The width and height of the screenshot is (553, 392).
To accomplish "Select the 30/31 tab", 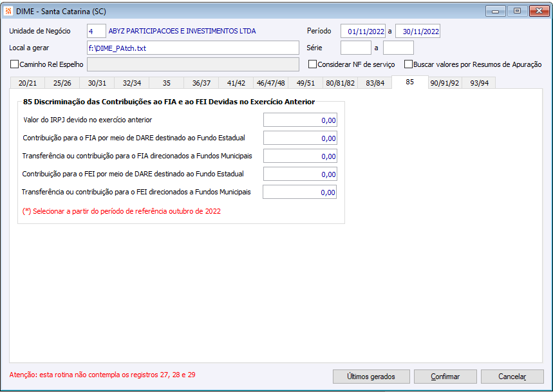I will [97, 83].
